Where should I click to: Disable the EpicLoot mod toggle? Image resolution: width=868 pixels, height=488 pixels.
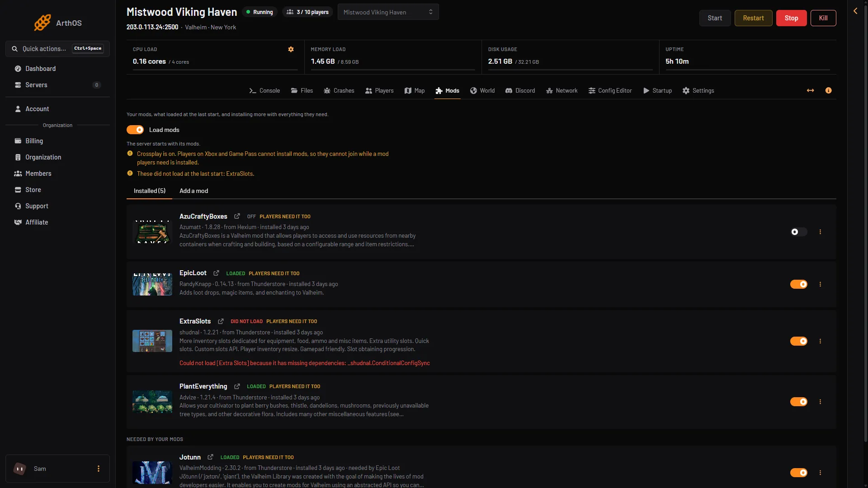click(798, 284)
